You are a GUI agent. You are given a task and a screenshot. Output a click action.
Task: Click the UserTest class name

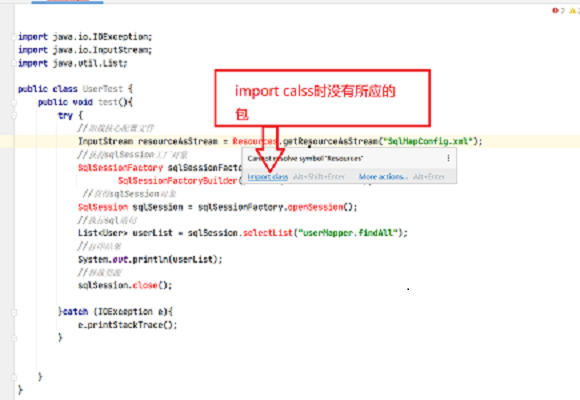pyautogui.click(x=102, y=89)
